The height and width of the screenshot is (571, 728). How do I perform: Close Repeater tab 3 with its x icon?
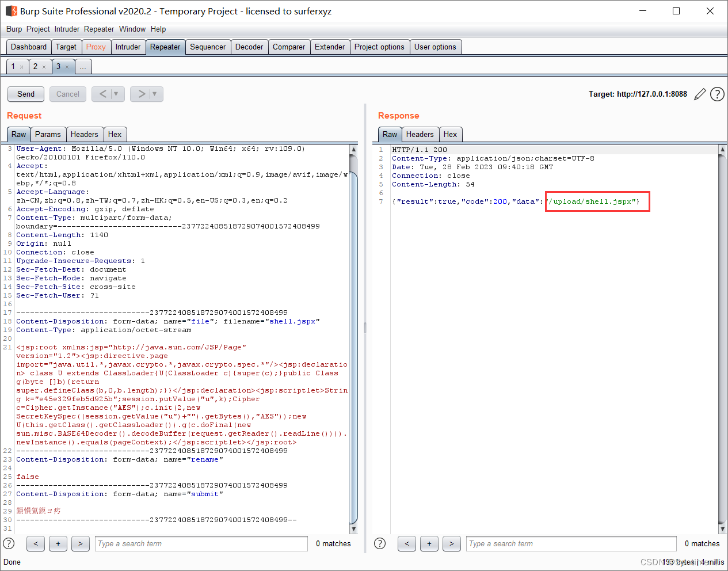(x=67, y=67)
